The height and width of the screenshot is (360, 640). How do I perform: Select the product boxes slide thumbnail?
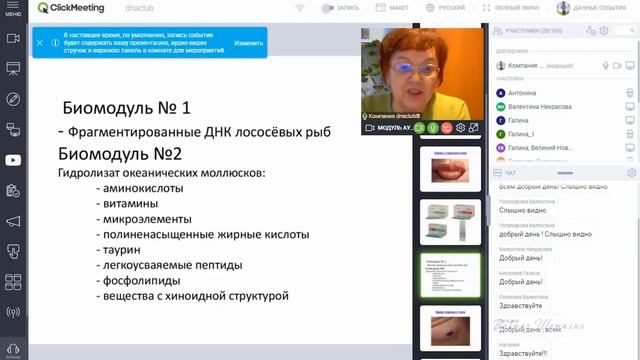[450, 222]
